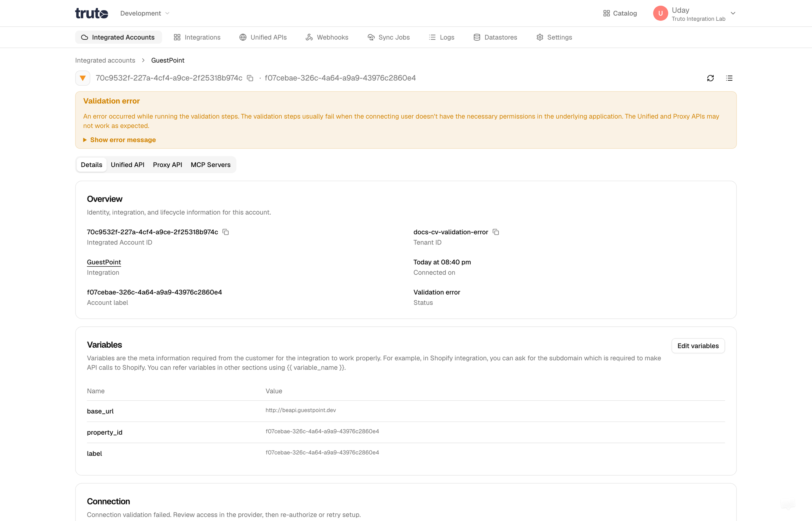Open the Logs nav tab
Viewport: 812px width, 521px height.
point(442,37)
